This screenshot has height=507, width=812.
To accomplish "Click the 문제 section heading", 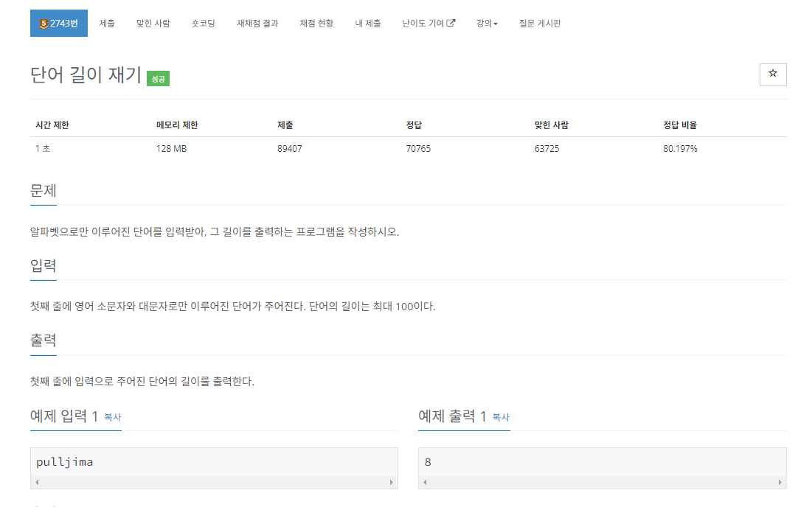I will tap(43, 191).
